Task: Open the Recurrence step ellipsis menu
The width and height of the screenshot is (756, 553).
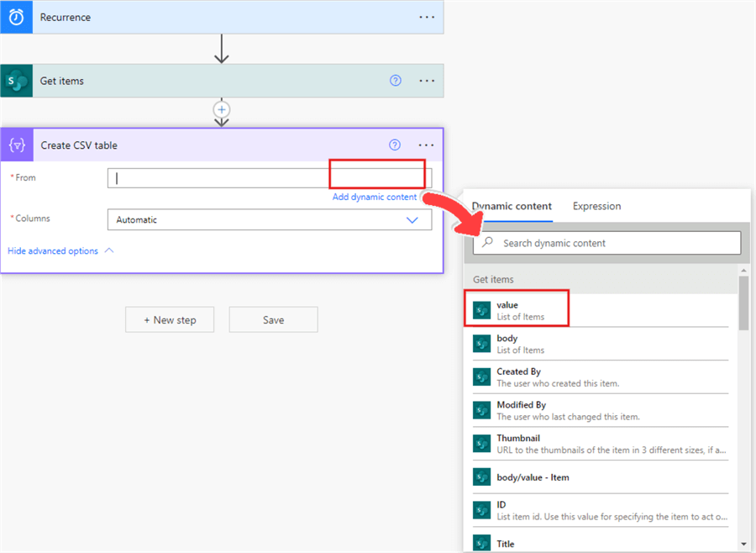Action: click(x=427, y=17)
